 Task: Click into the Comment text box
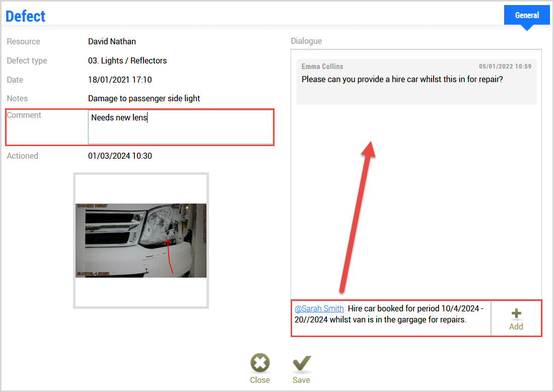(x=180, y=127)
